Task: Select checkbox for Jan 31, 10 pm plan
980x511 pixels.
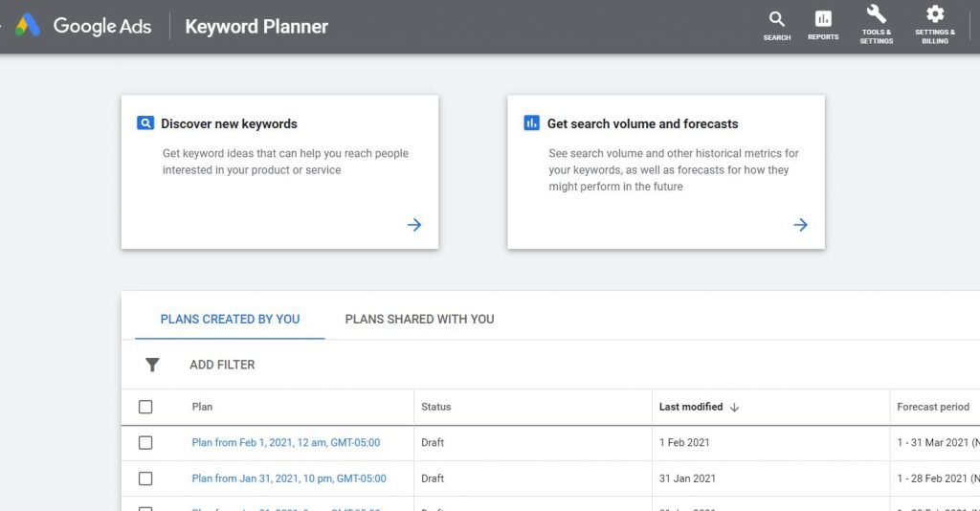Action: coord(145,478)
